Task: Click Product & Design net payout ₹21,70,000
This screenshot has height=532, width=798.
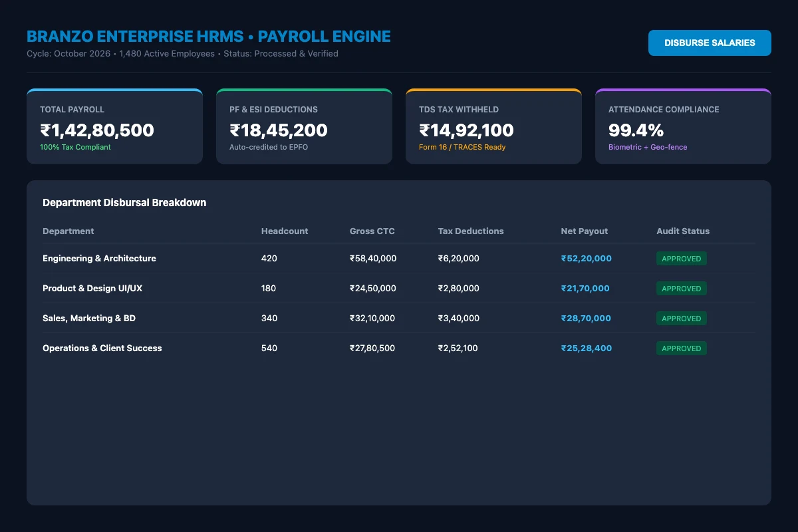Action: tap(585, 288)
